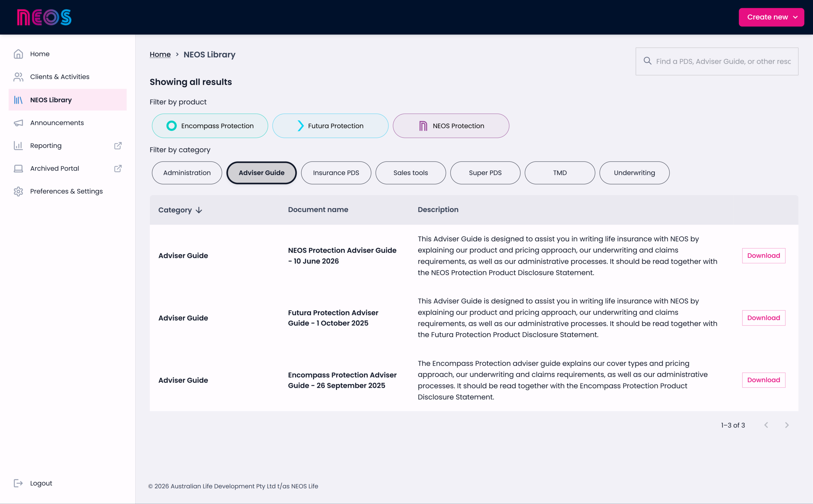The height and width of the screenshot is (504, 813).
Task: Follow the Home breadcrumb link
Action: tap(160, 54)
